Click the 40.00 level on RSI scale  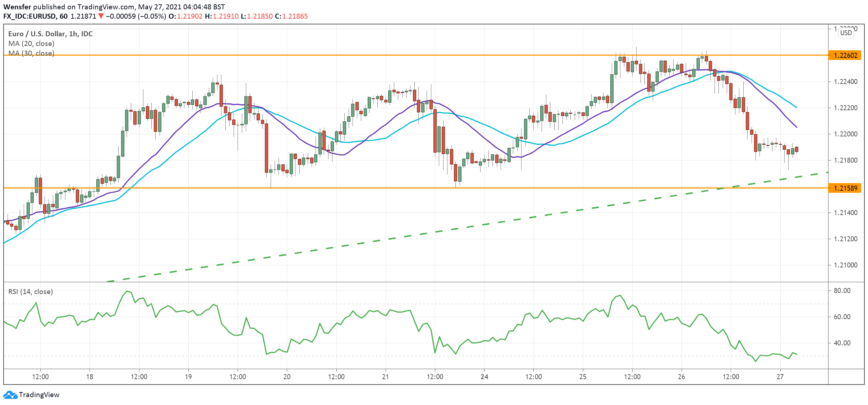pyautogui.click(x=842, y=343)
